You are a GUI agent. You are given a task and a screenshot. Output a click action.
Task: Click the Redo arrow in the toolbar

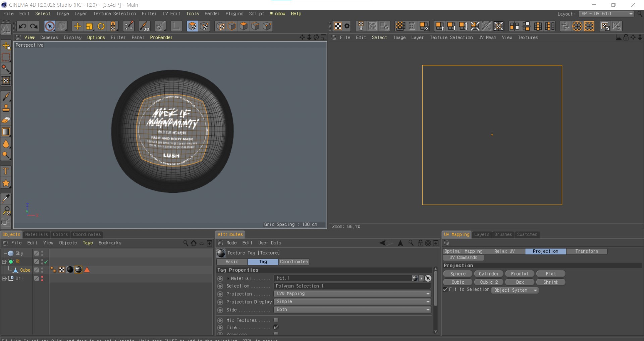point(34,26)
